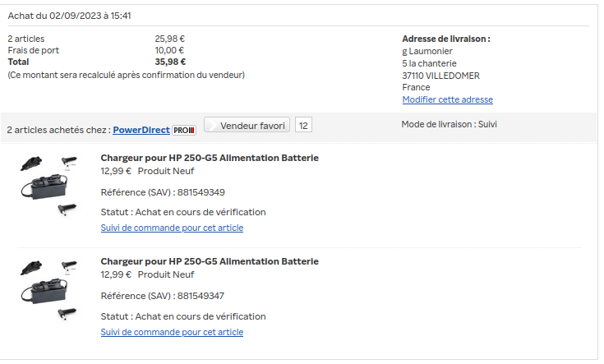Click the 'Mode de livraison : Suivi' text
Viewport: 604px width, 364px height.
(x=449, y=125)
